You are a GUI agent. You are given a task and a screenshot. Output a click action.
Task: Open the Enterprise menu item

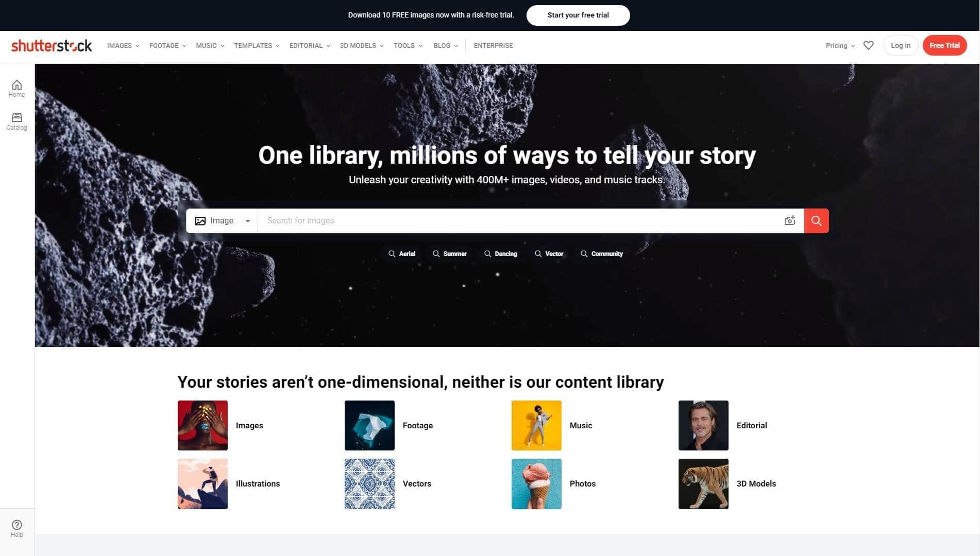pos(493,45)
